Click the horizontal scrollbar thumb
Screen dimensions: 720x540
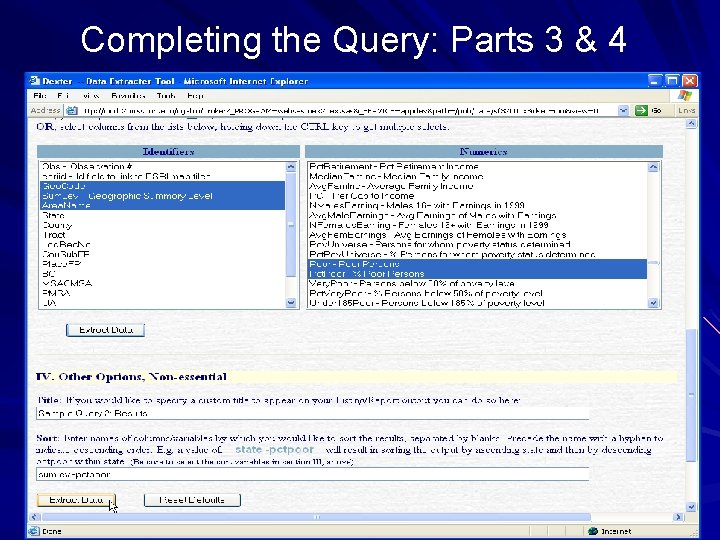point(316,517)
